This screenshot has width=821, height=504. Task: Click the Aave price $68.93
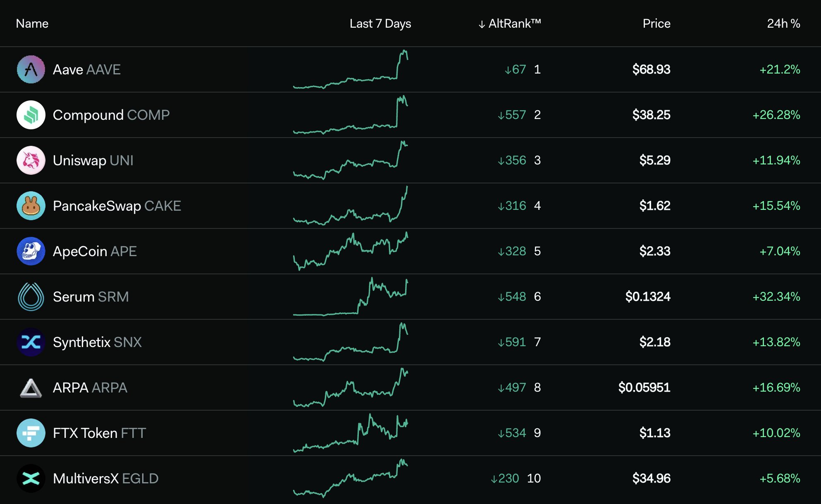651,69
